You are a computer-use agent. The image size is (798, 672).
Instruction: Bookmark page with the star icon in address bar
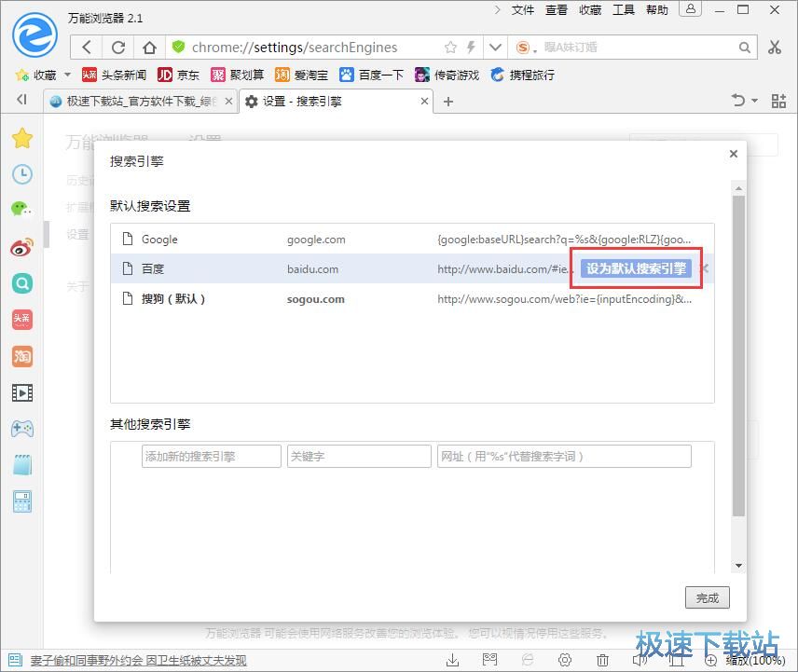[450, 48]
